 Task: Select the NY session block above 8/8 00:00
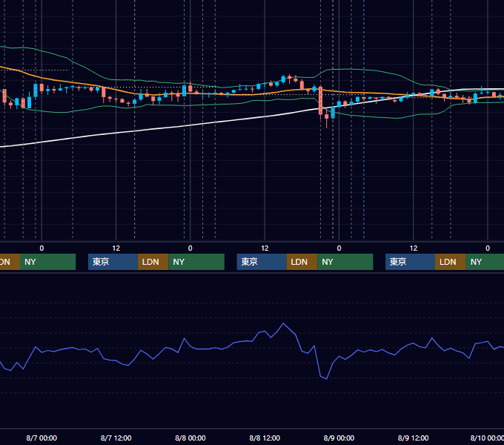pos(196,262)
